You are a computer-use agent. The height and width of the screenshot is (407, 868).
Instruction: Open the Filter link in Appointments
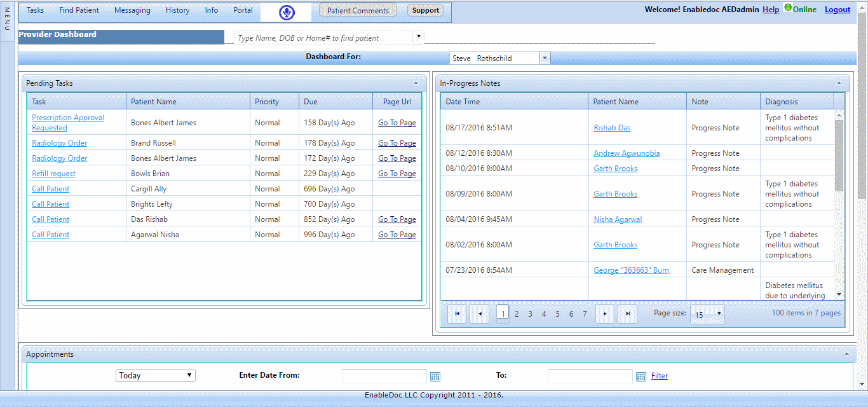[x=659, y=376]
